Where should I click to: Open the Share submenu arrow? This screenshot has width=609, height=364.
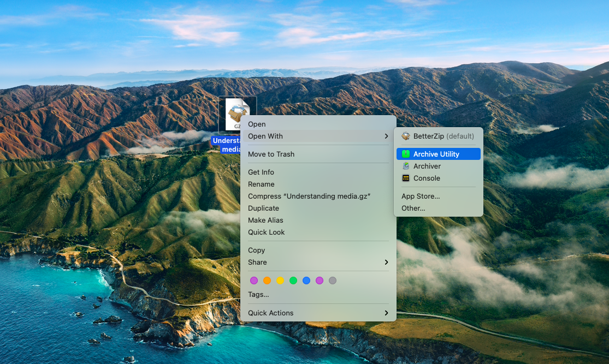(386, 262)
